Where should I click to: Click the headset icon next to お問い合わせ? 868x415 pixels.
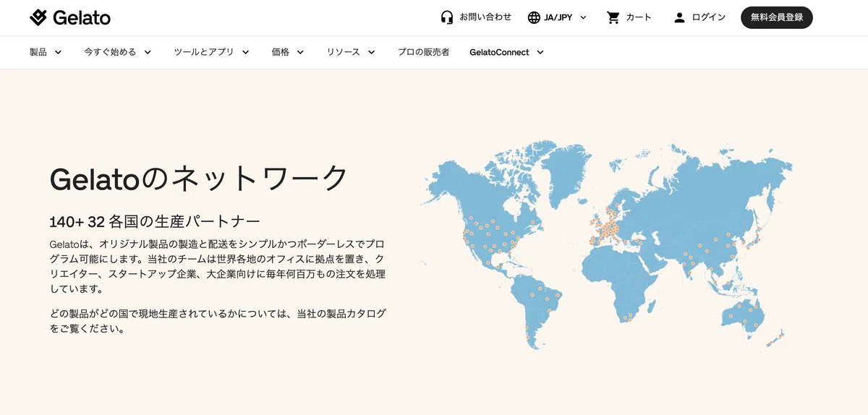(447, 17)
